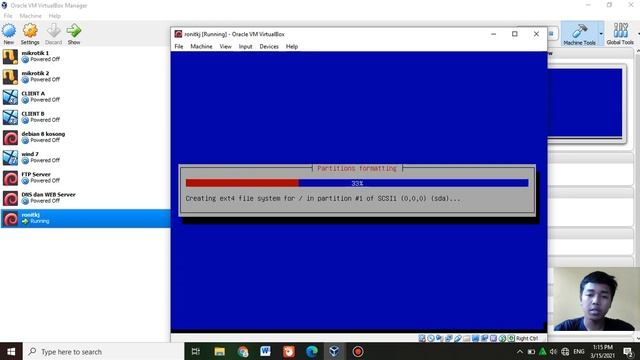
Task: Click the Partitions formatting progress bar at 33%
Action: [357, 183]
